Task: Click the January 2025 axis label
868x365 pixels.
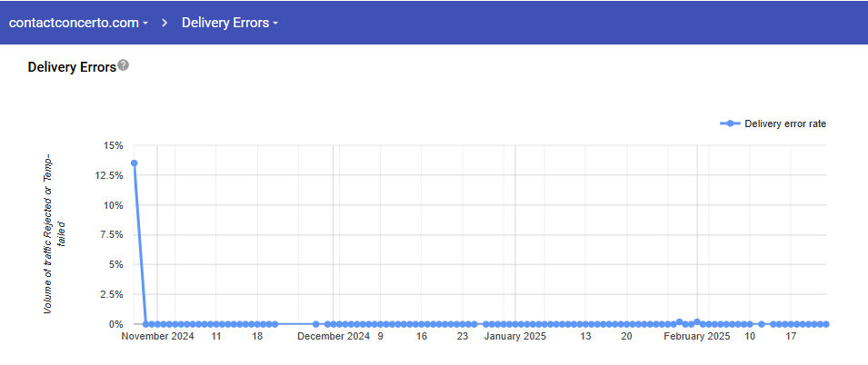Action: pos(514,336)
